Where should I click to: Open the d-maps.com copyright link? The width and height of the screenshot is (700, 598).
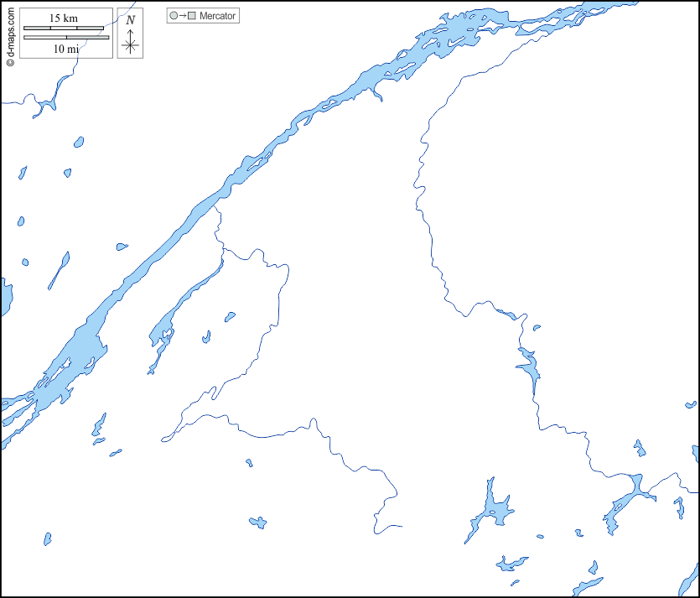point(9,34)
